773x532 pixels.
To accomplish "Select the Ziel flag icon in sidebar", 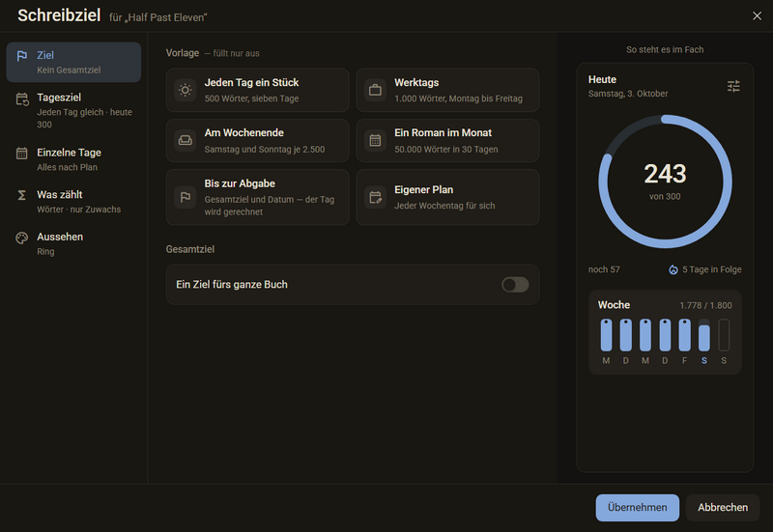I will click(x=21, y=56).
